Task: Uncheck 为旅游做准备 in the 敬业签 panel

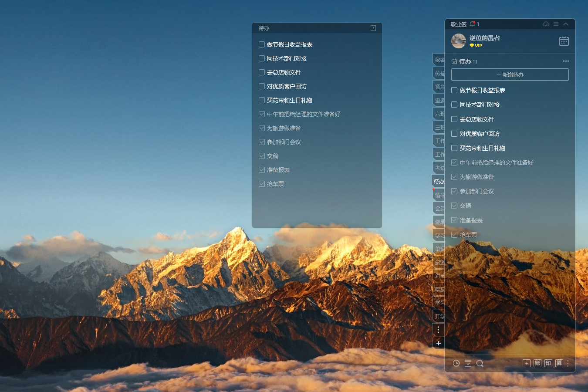Action: [x=454, y=177]
